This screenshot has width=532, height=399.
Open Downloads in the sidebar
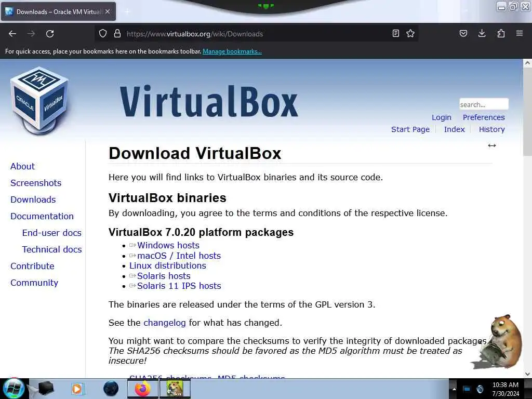point(33,199)
